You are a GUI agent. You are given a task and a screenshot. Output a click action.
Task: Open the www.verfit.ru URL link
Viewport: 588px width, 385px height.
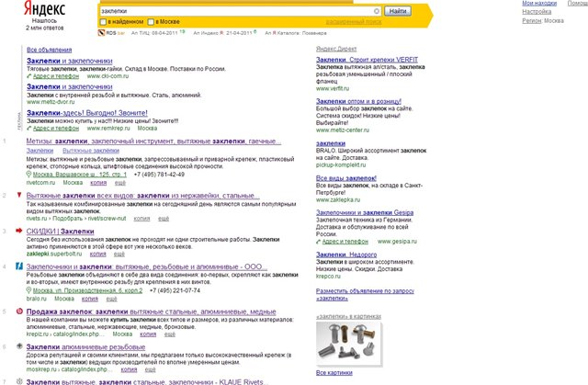pyautogui.click(x=333, y=88)
